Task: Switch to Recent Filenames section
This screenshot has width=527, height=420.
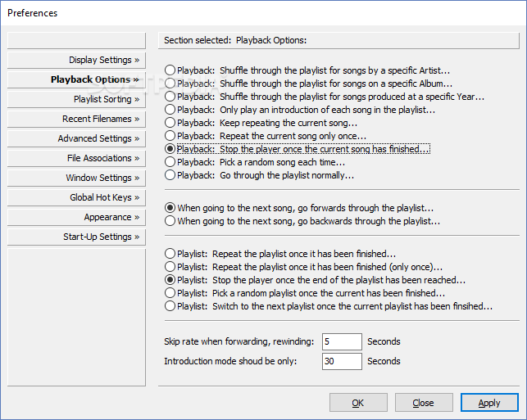Action: coord(76,119)
